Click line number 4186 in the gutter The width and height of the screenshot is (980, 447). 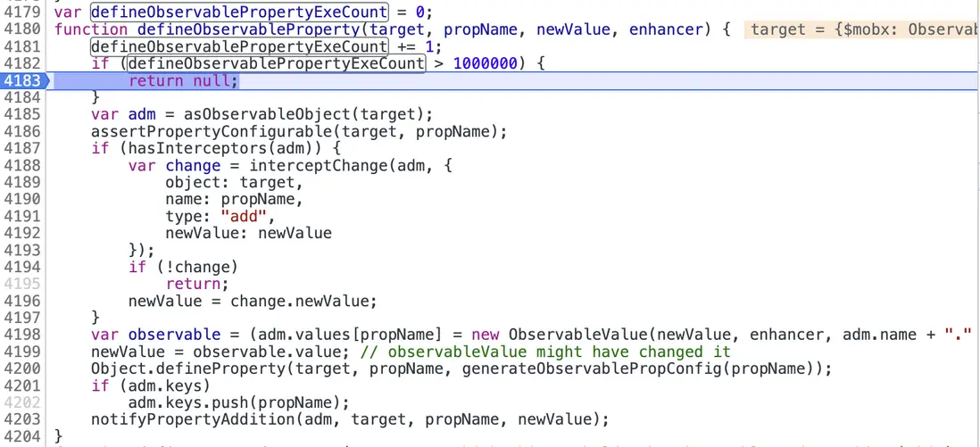[x=22, y=132]
